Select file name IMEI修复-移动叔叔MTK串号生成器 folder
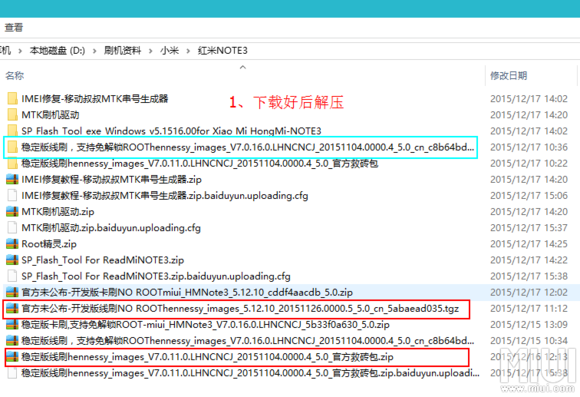 click(95, 99)
